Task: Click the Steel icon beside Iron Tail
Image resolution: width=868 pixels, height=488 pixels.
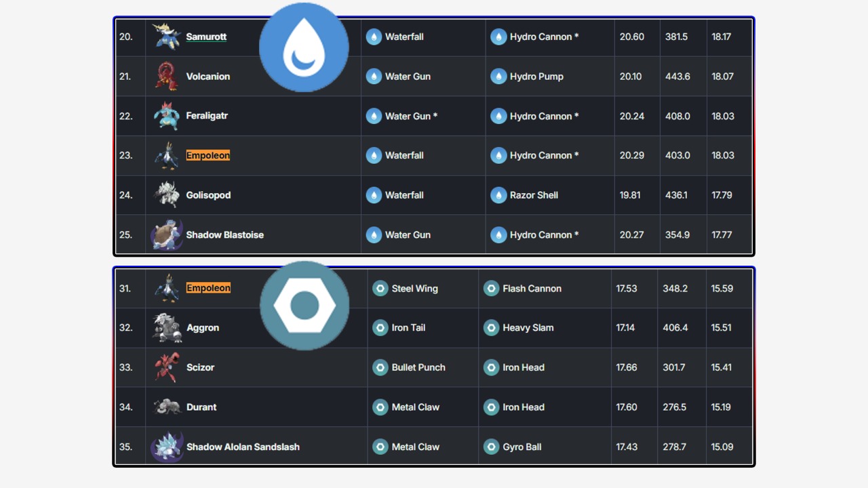Action: [380, 328]
